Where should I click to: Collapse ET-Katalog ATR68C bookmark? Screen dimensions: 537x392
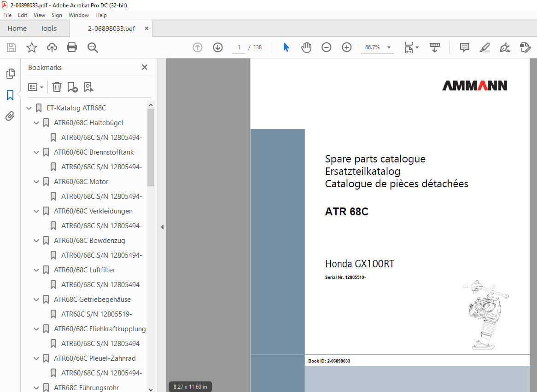[29, 108]
